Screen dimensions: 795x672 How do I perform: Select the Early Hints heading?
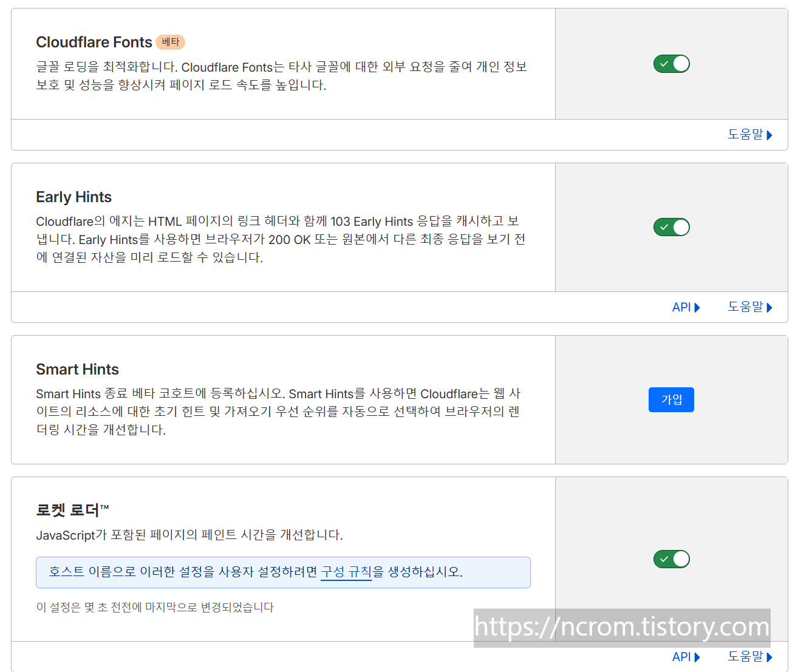click(x=74, y=197)
